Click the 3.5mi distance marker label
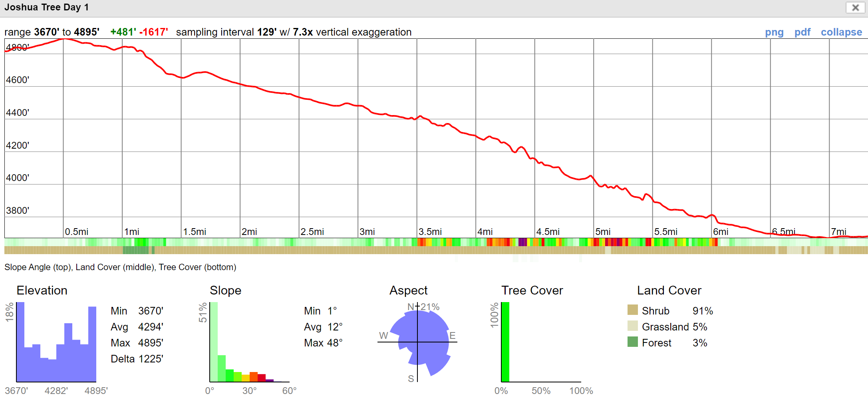The width and height of the screenshot is (868, 396). [x=430, y=232]
